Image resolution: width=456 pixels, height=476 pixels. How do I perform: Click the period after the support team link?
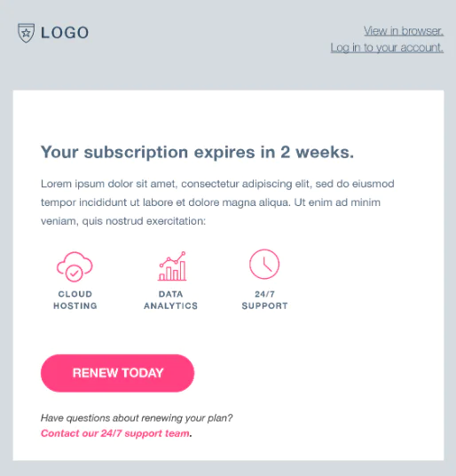point(191,436)
